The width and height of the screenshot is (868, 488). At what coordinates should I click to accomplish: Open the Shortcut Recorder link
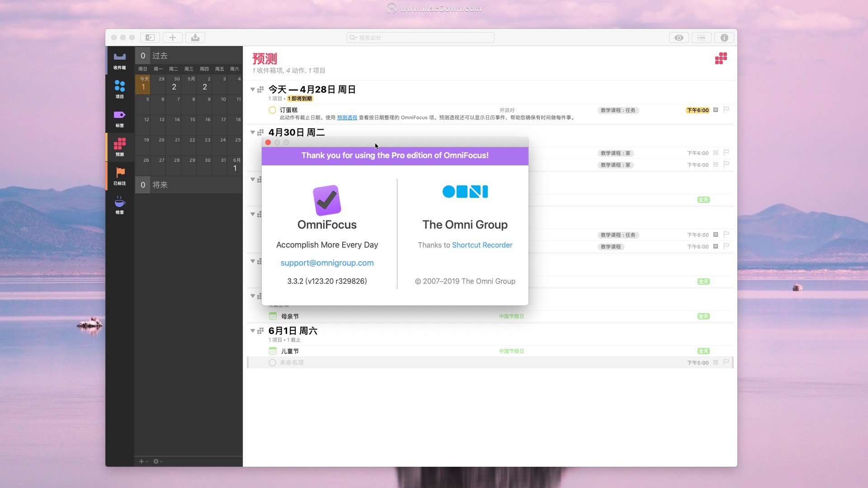tap(482, 245)
